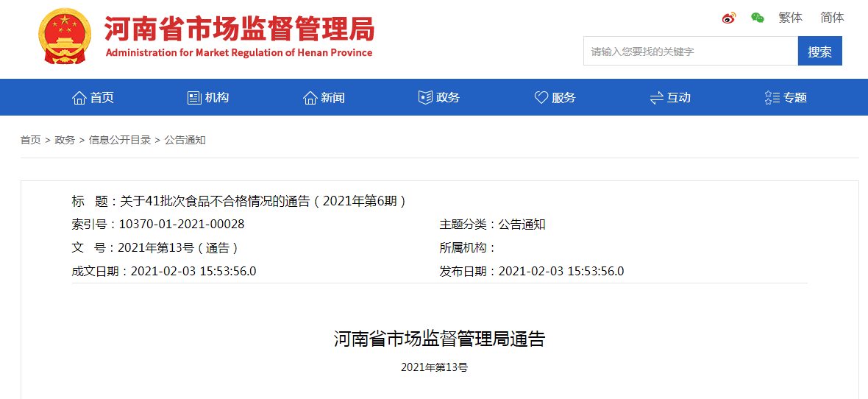Go to 首页 in breadcrumb

30,140
